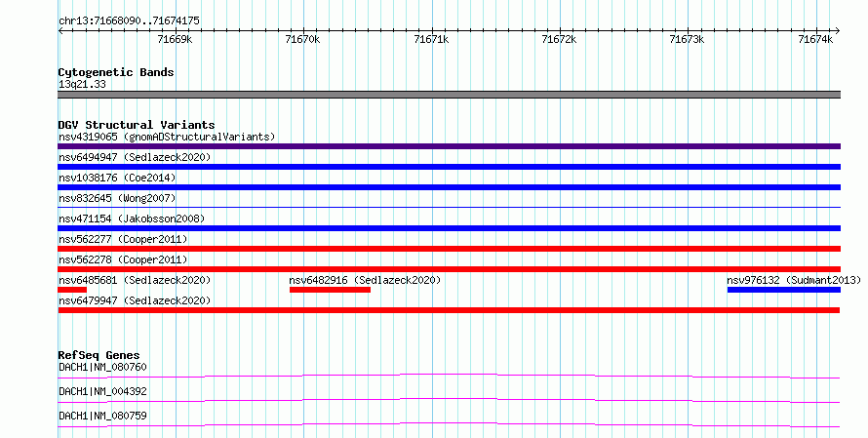
Task: Select the red nsv562278 variant bar
Action: [x=449, y=269]
